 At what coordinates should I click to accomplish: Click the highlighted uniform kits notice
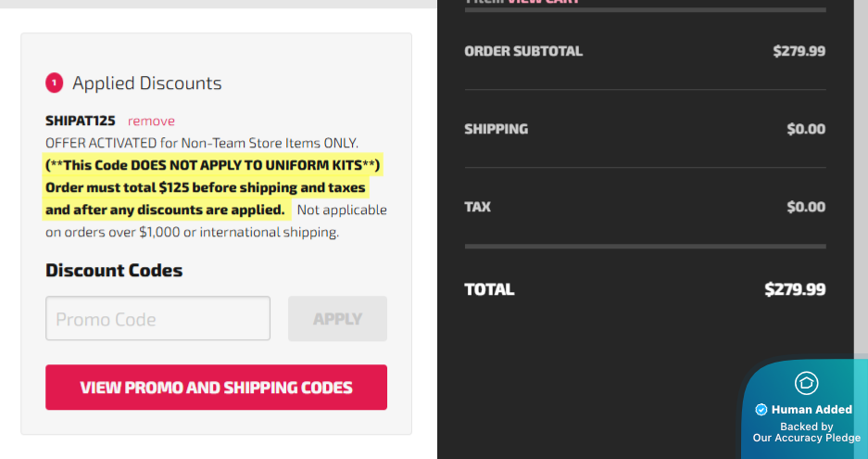click(x=213, y=165)
